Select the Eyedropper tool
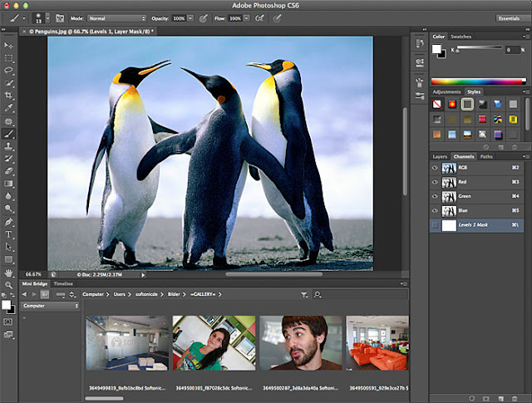The width and height of the screenshot is (532, 403). (x=9, y=108)
